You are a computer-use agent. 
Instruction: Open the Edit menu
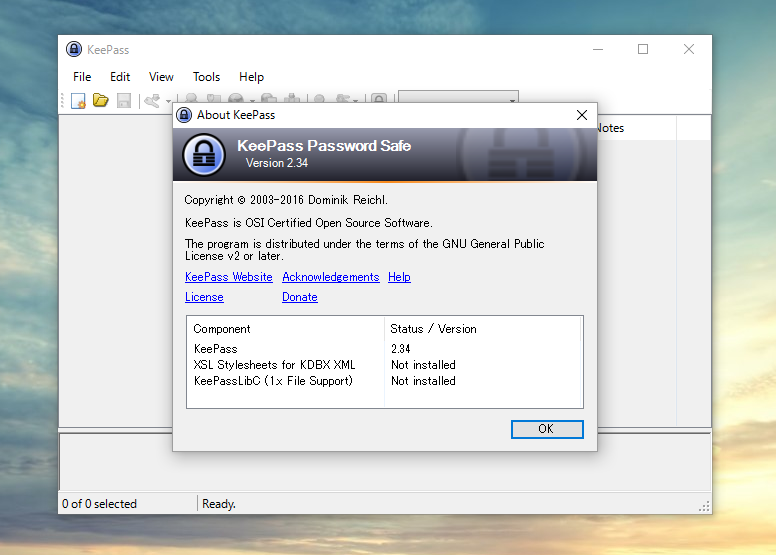tap(120, 77)
